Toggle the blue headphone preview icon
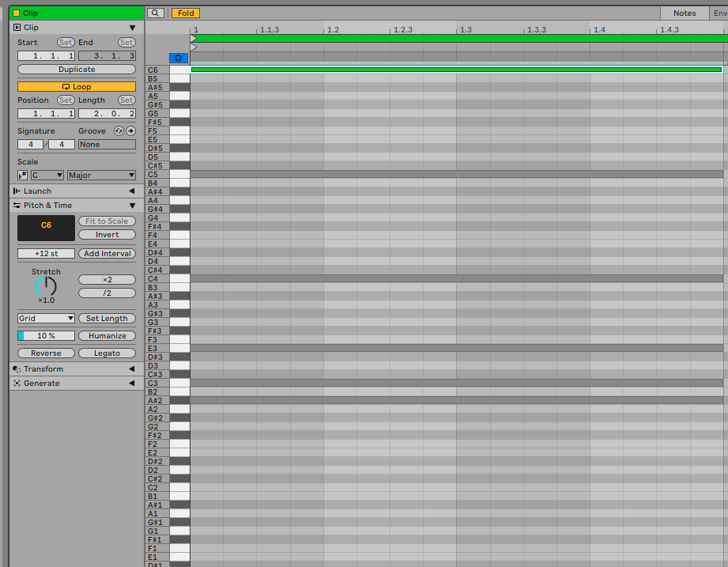This screenshot has height=567, width=728. pos(179,58)
